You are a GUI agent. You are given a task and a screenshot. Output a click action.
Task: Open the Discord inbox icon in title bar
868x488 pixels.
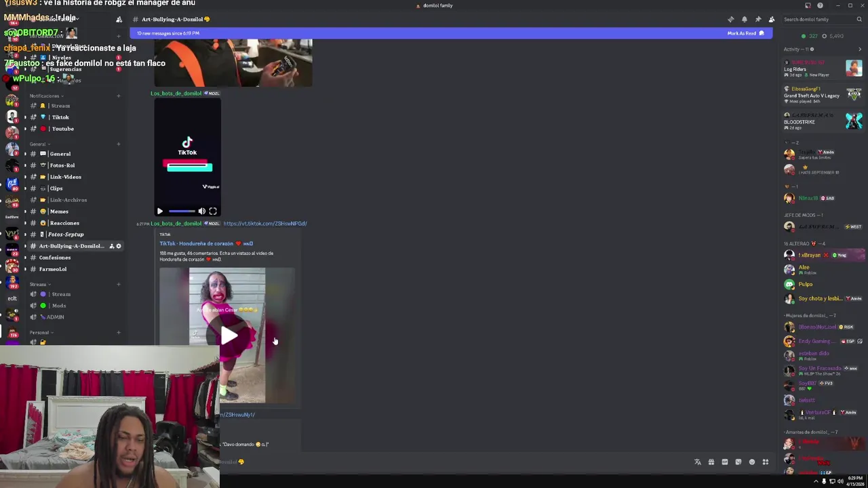(808, 5)
